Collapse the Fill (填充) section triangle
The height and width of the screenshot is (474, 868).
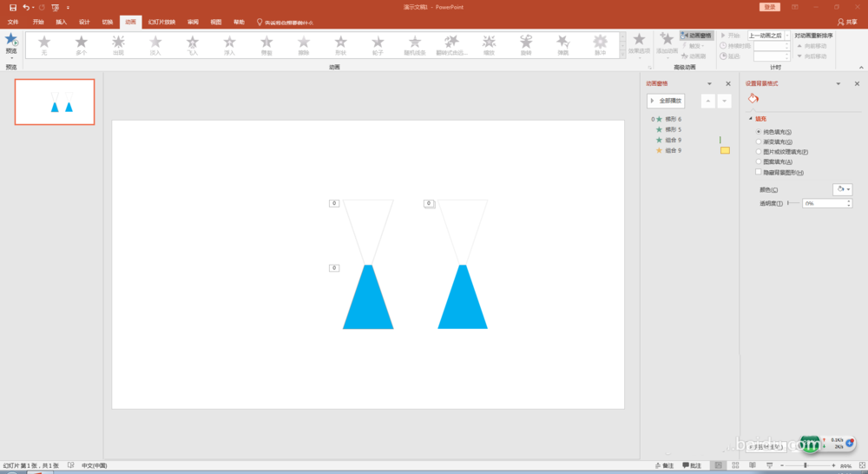(750, 119)
